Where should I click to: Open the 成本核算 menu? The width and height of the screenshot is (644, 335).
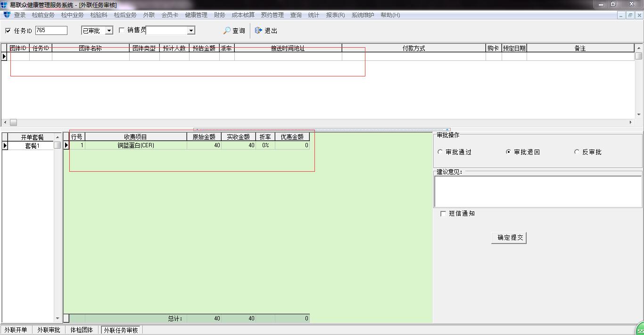click(x=243, y=15)
